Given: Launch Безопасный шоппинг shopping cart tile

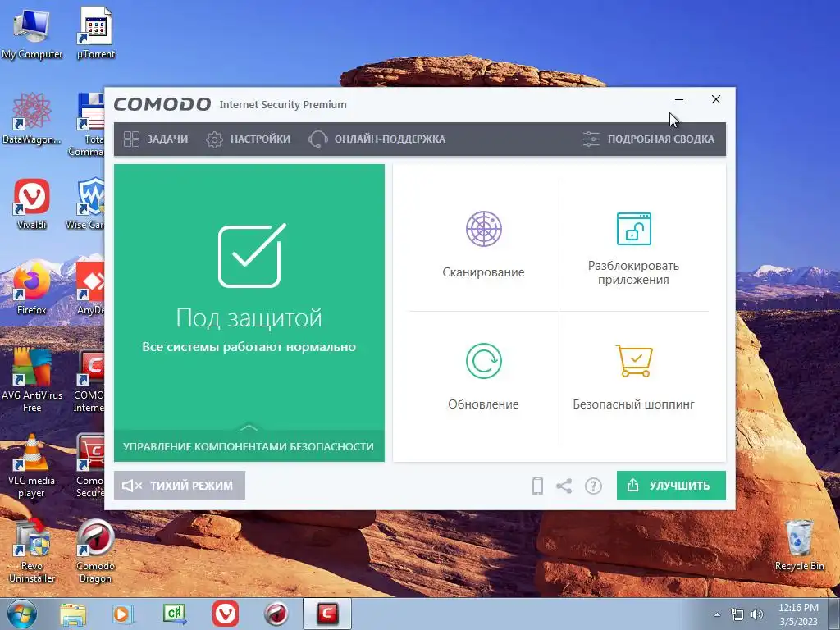Looking at the screenshot, I should [634, 377].
